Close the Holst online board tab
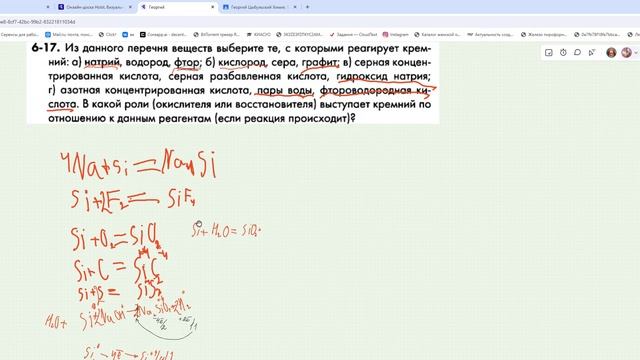This screenshot has width=640, height=360. tap(130, 7)
